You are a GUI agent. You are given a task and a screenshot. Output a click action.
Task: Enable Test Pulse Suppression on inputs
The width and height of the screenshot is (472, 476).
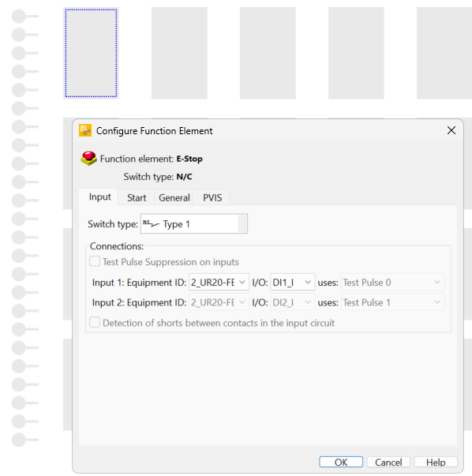tap(95, 261)
